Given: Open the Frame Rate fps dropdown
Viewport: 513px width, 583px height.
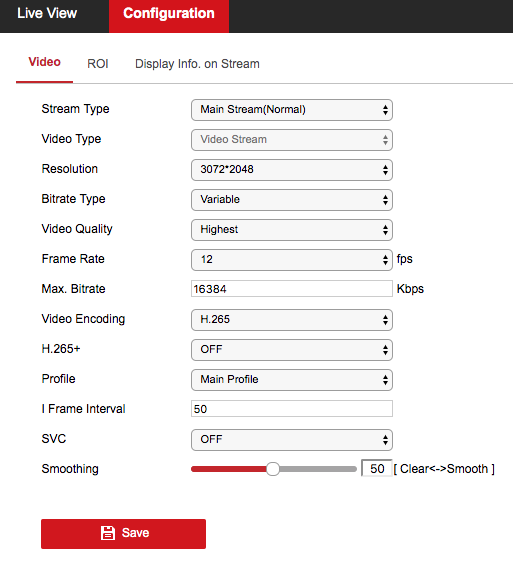Looking at the screenshot, I should [x=292, y=260].
